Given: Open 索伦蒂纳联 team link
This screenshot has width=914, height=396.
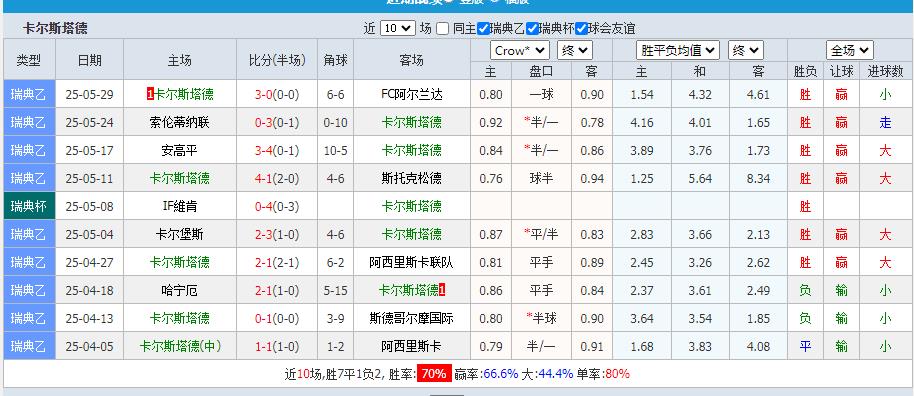Looking at the screenshot, I should click(x=179, y=122).
